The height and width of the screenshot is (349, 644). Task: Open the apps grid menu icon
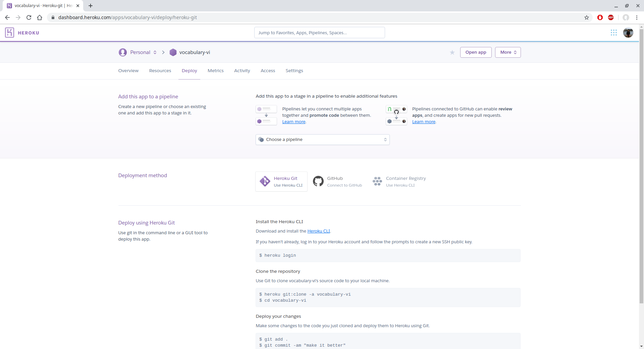tap(614, 33)
